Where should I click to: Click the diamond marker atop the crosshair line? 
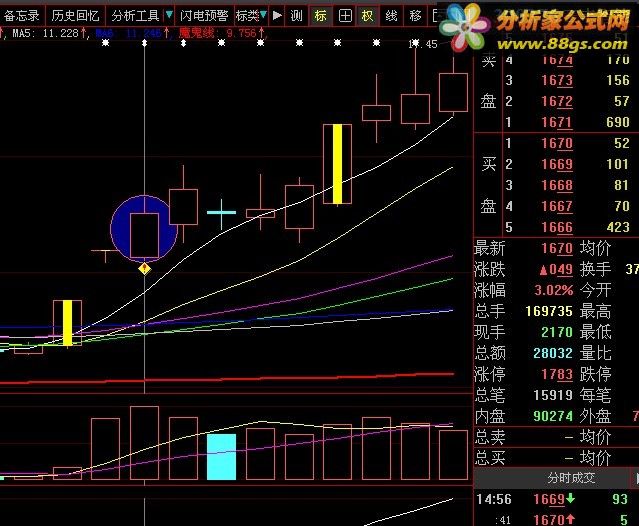coord(144,43)
